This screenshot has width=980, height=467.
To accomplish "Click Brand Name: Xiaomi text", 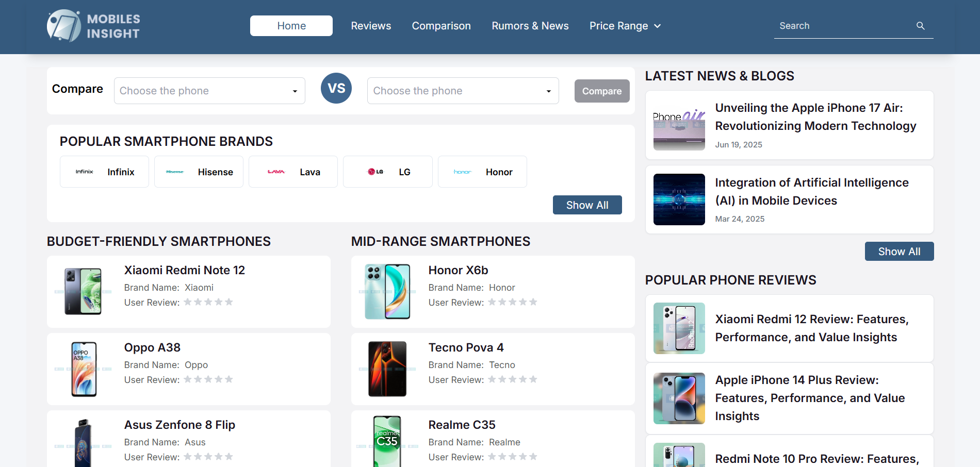I will tap(169, 288).
